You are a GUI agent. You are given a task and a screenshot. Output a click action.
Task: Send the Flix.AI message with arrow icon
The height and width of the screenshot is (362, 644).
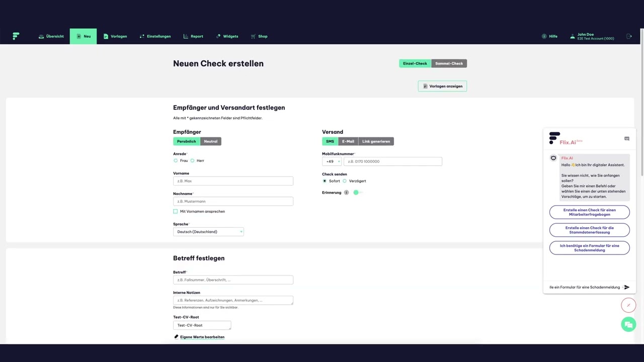pos(627,287)
